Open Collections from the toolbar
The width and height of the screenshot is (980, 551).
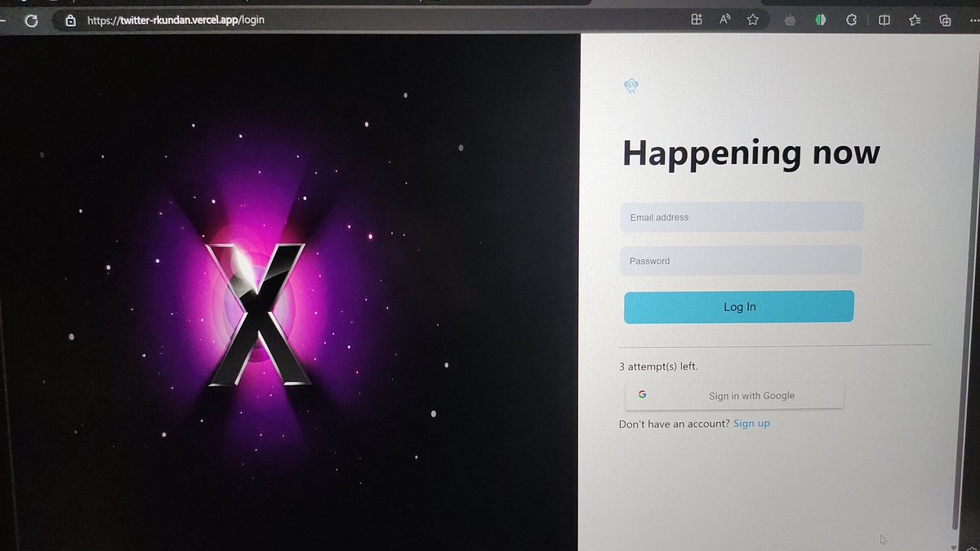coord(945,20)
